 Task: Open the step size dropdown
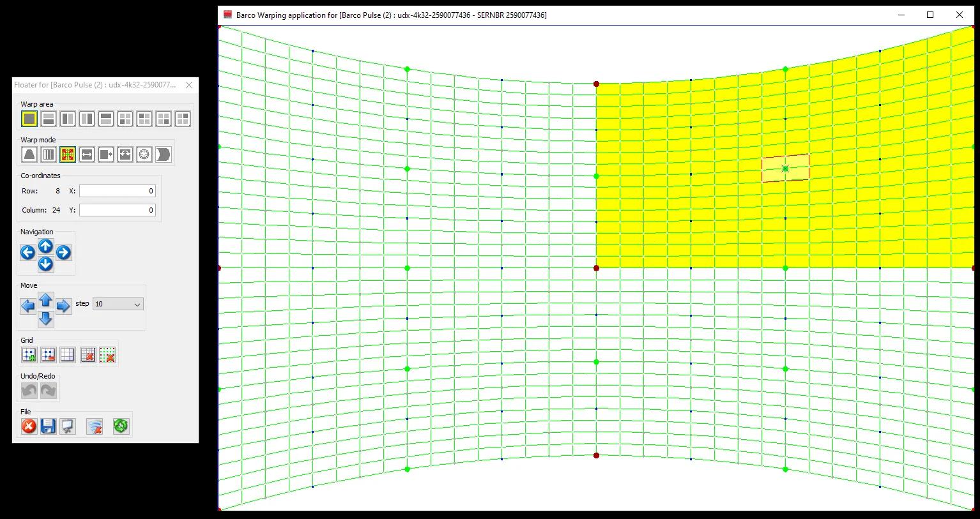click(118, 305)
